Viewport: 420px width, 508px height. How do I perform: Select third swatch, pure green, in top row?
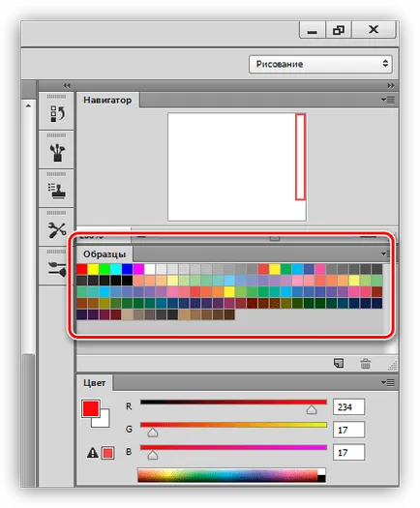[x=105, y=269]
